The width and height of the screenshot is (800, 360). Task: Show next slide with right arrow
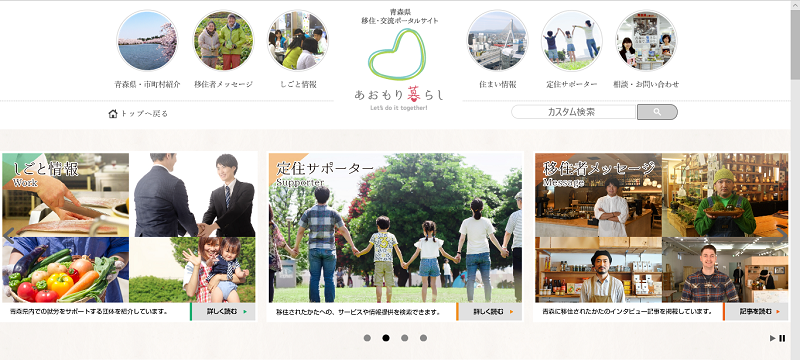point(782,235)
